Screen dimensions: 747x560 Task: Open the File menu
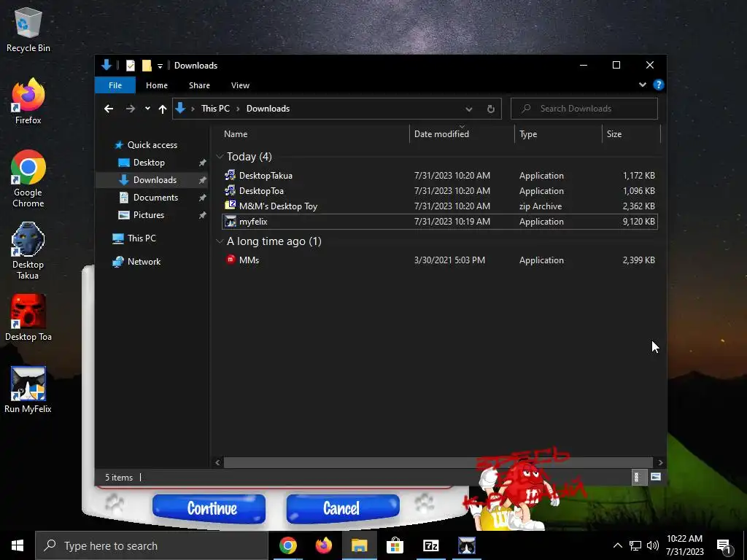tap(115, 85)
